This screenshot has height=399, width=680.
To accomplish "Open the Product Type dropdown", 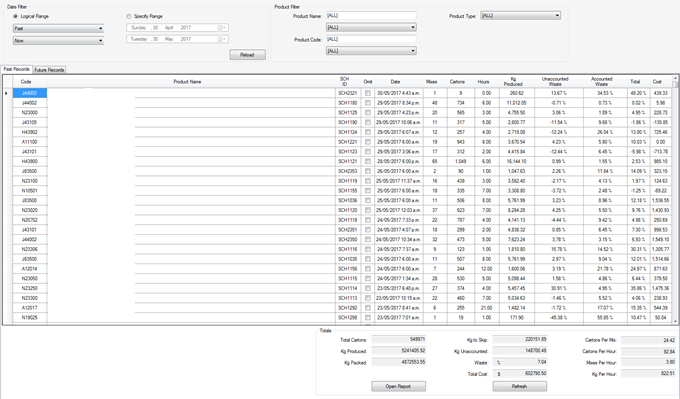I will pos(520,16).
